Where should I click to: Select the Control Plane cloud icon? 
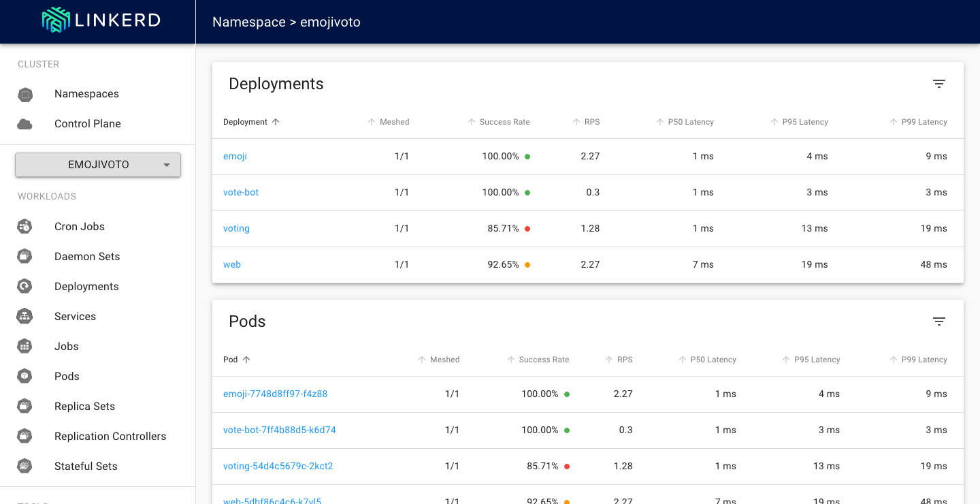coord(24,124)
